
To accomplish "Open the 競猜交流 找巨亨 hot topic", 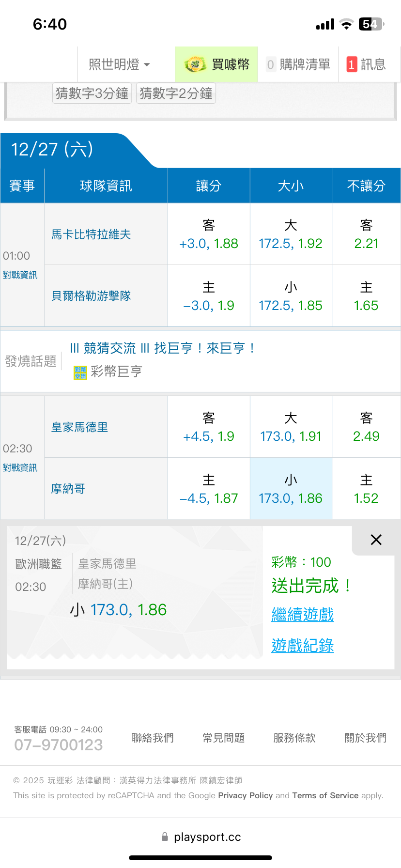I will point(162,348).
